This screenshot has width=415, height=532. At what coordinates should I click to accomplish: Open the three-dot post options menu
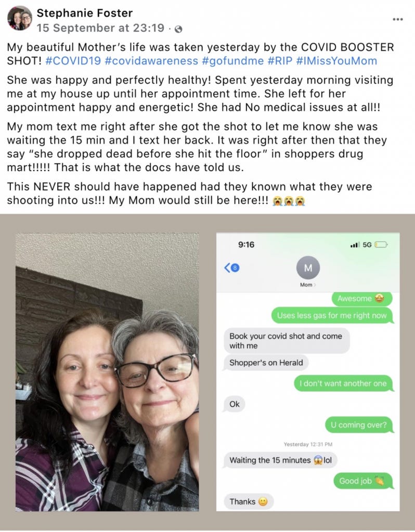[x=397, y=19]
